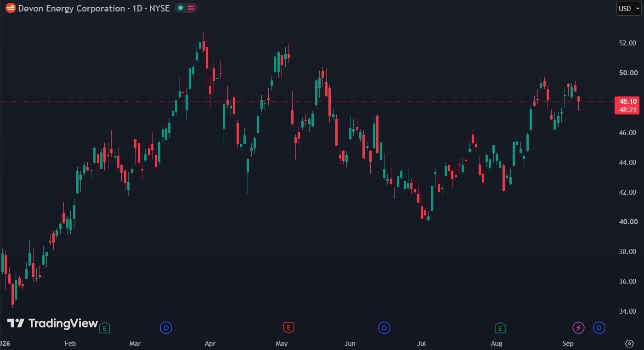Click the Feb label on time axis
The image size is (644, 350).
(70, 344)
